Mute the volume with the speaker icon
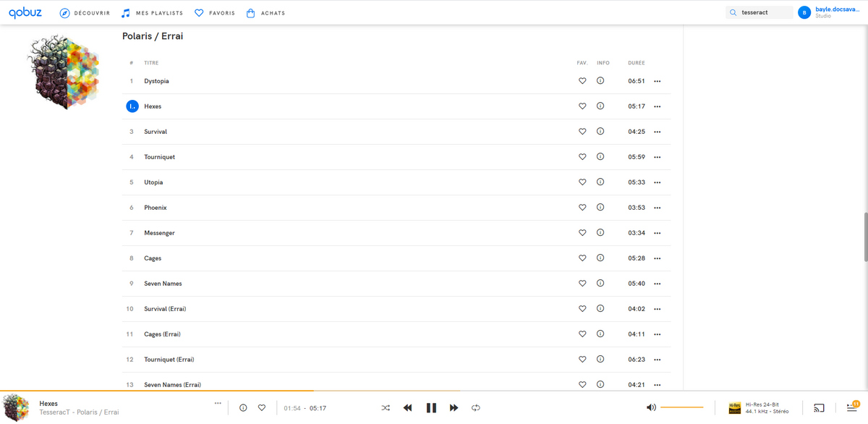This screenshot has height=424, width=868. pos(651,407)
